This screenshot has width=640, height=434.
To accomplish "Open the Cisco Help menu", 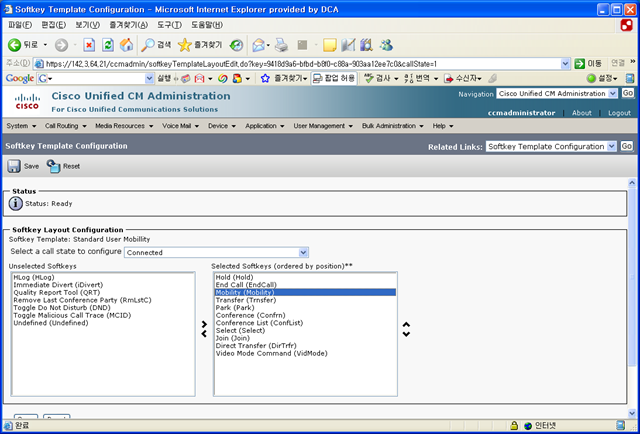I will click(x=443, y=126).
